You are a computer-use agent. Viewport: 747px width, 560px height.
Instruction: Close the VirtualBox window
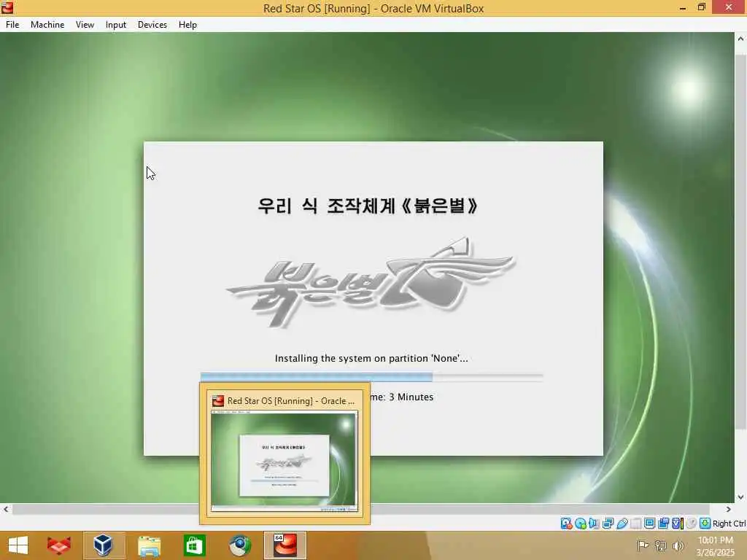pos(729,7)
